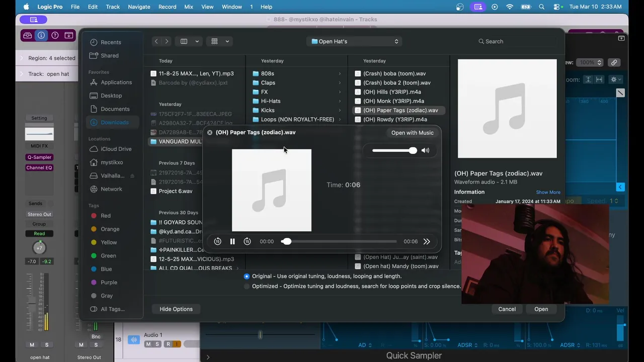644x362 pixels.
Task: Toggle the Inspector icon in Logic toolbar
Action: pos(41,35)
